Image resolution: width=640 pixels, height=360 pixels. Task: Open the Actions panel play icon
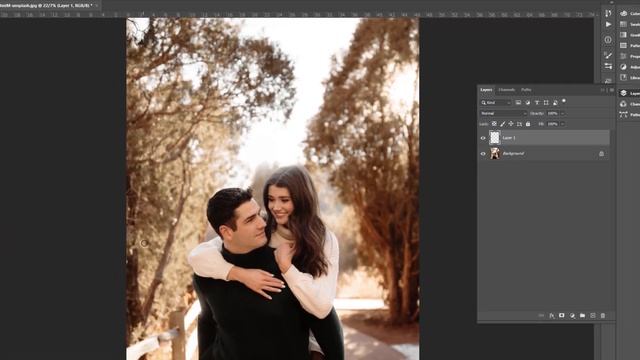click(x=608, y=24)
